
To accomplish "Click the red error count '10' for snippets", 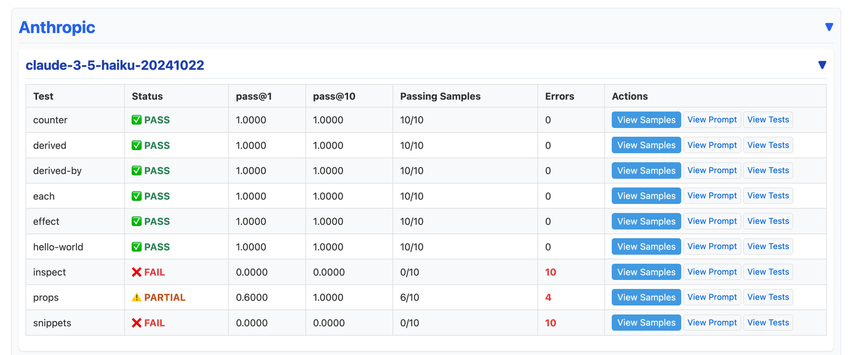I will click(x=551, y=323).
